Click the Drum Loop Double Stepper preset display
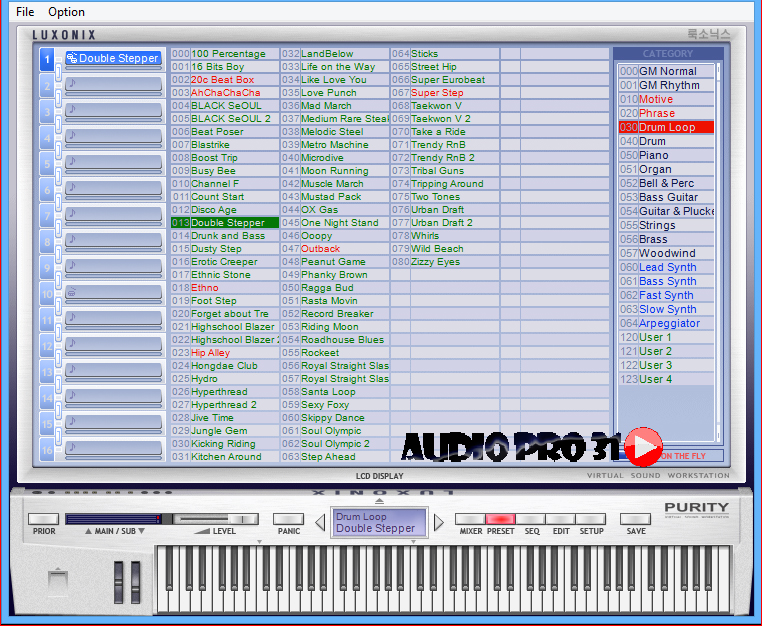The width and height of the screenshot is (762, 626). (x=379, y=522)
